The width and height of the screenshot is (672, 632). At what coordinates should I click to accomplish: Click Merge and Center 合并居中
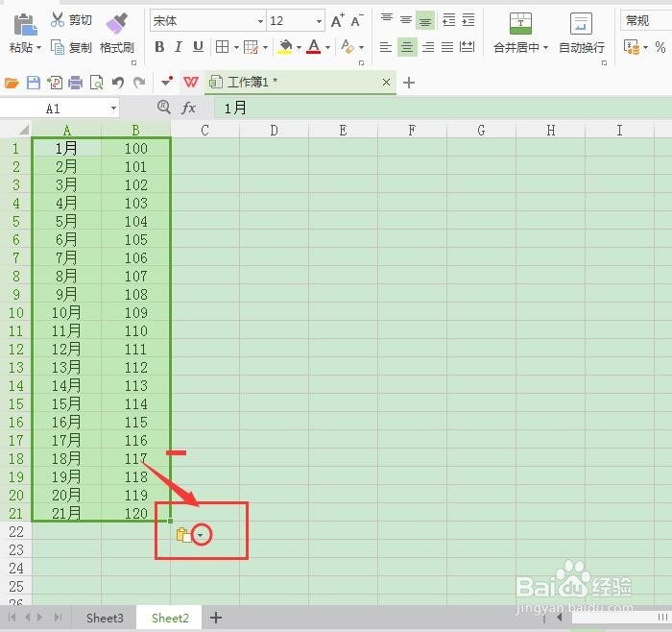[520, 33]
